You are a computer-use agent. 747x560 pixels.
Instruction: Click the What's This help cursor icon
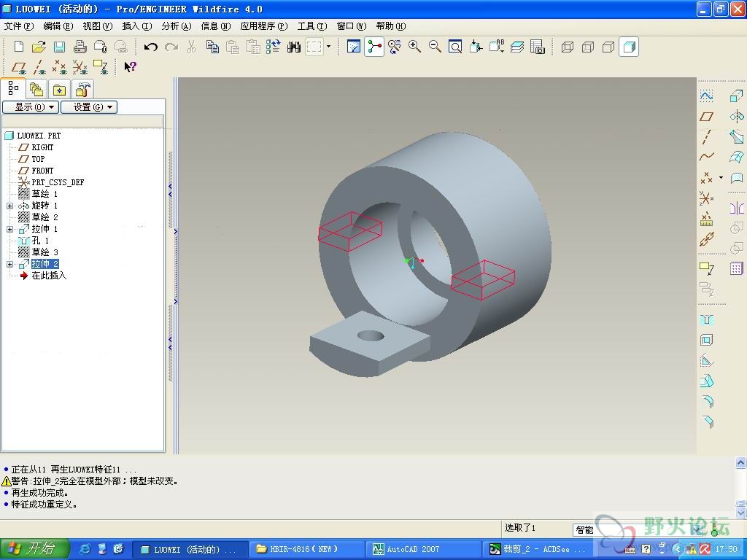(130, 67)
